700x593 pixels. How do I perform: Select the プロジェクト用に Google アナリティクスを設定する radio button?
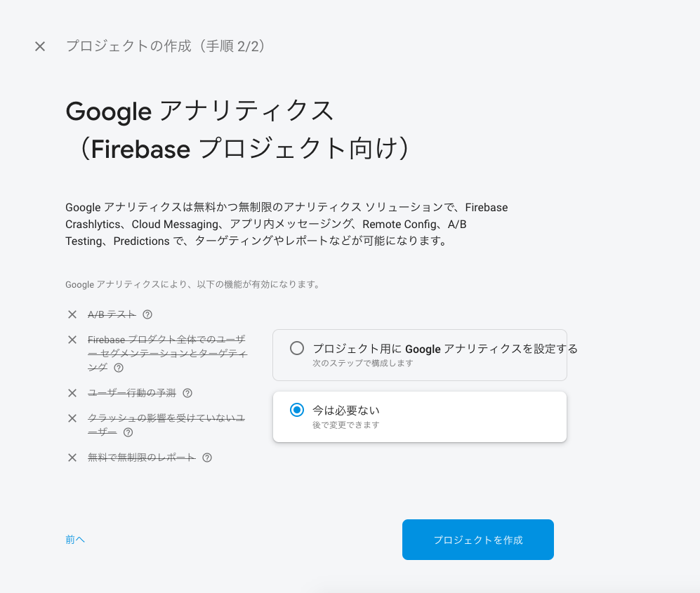coord(297,348)
